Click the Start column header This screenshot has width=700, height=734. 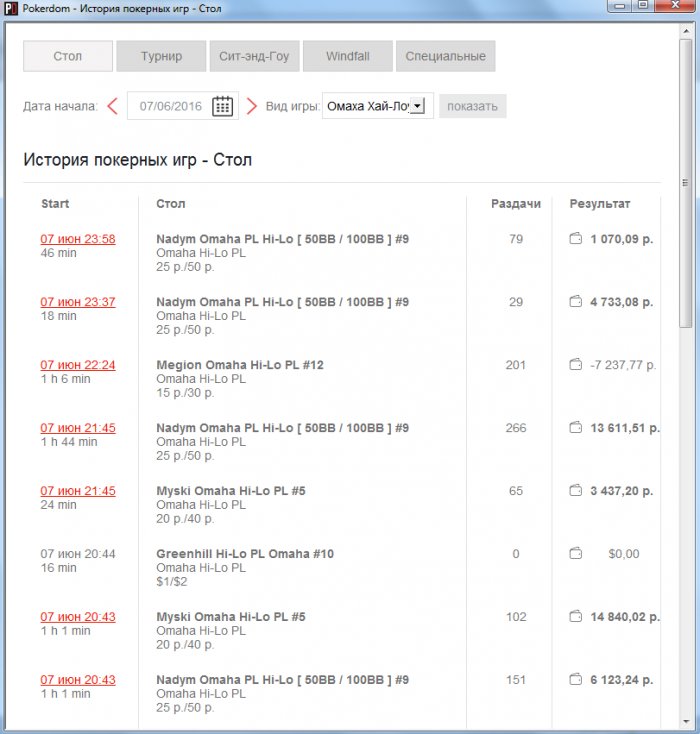(x=55, y=204)
